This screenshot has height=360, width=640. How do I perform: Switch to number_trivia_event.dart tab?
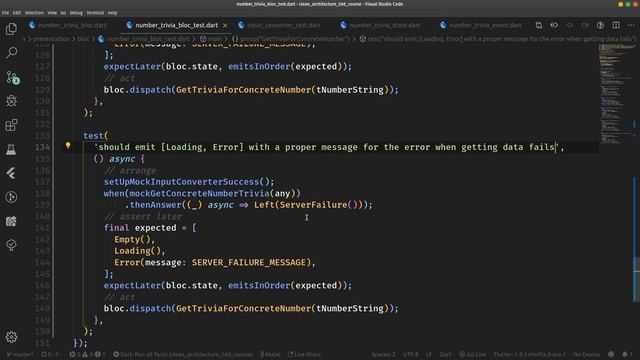coord(482,25)
